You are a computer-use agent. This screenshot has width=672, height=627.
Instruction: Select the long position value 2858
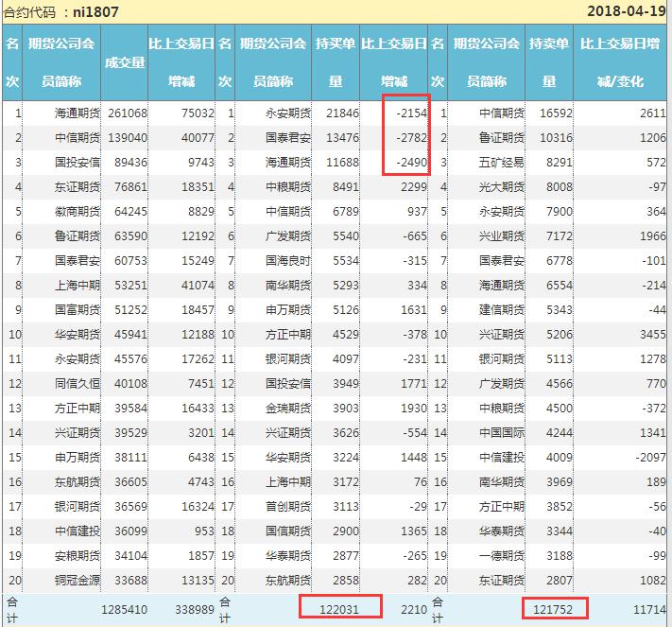(x=345, y=581)
